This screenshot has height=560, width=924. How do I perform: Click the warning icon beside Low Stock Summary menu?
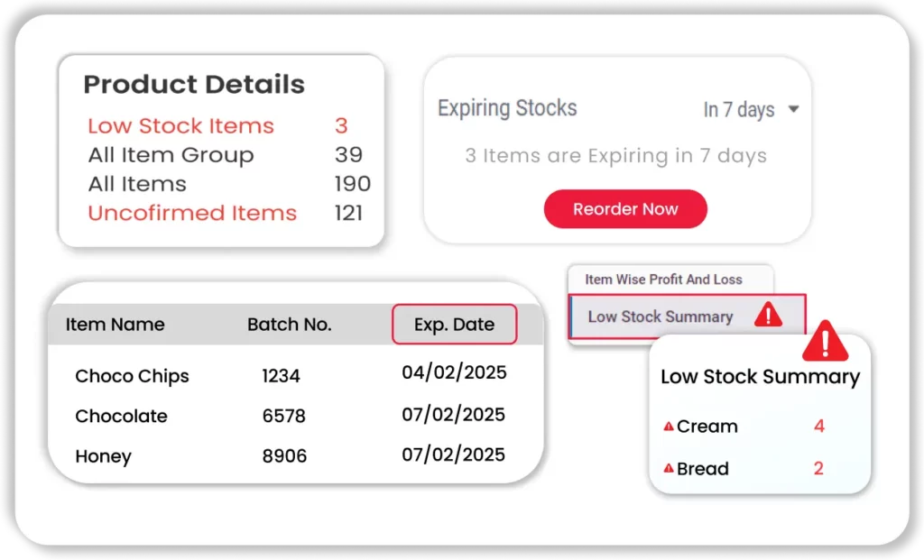point(768,315)
